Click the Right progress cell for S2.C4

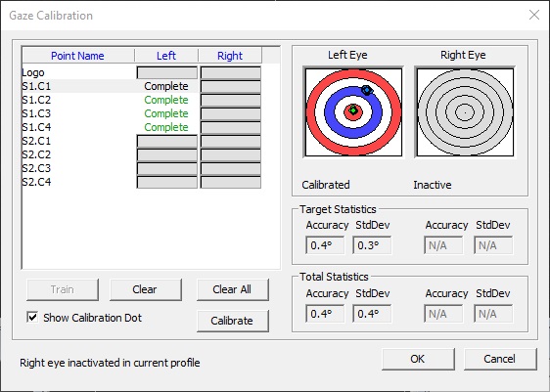click(231, 182)
